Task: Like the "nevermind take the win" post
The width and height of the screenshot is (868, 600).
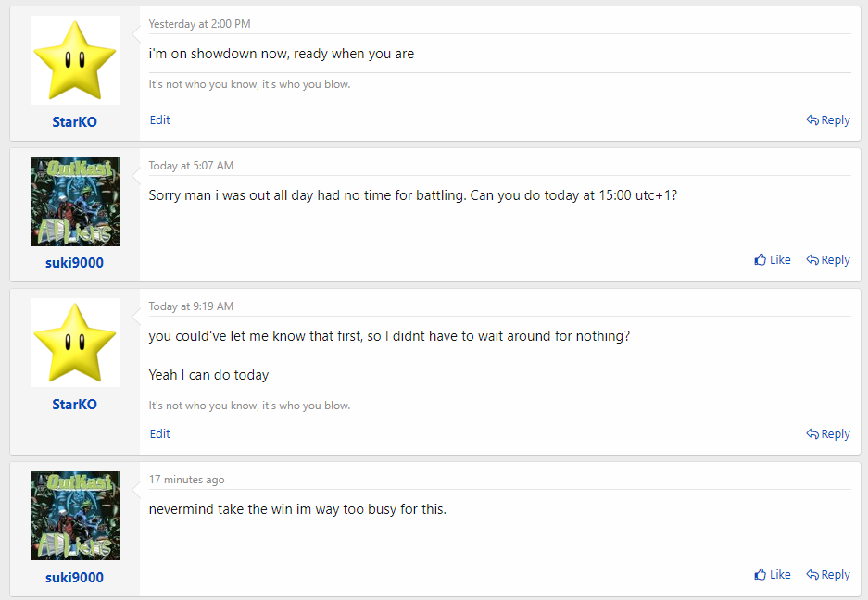Action: (773, 575)
